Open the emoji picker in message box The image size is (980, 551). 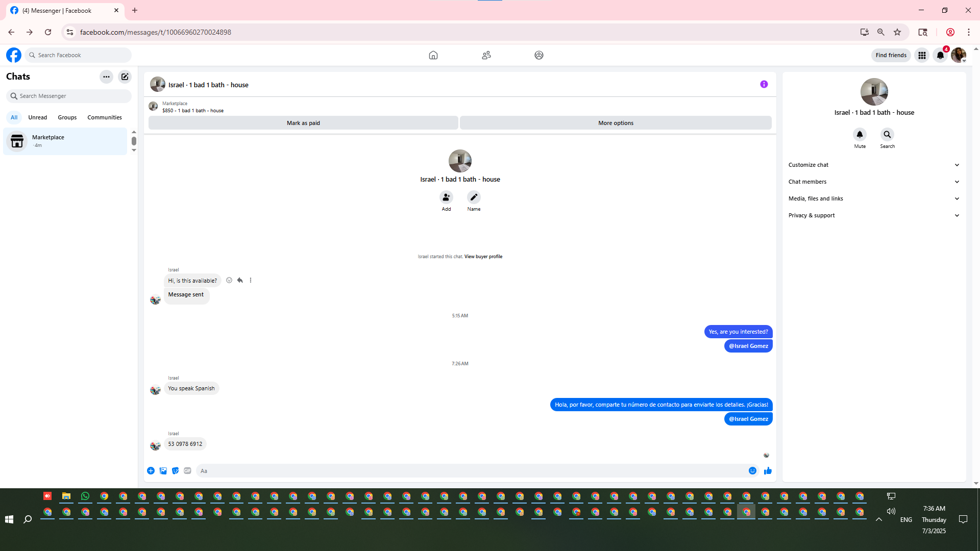[752, 471]
